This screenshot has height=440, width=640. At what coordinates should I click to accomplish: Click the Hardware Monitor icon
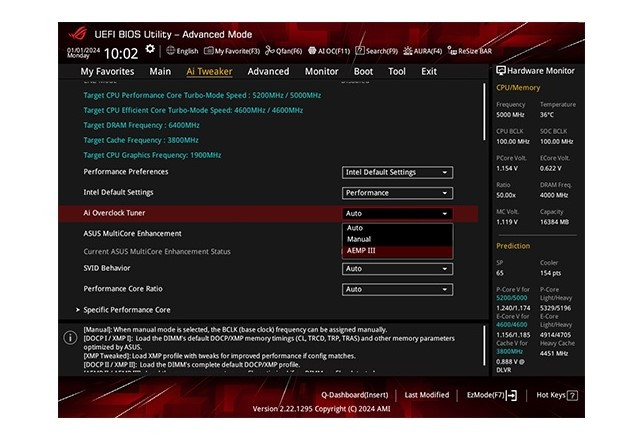(501, 71)
